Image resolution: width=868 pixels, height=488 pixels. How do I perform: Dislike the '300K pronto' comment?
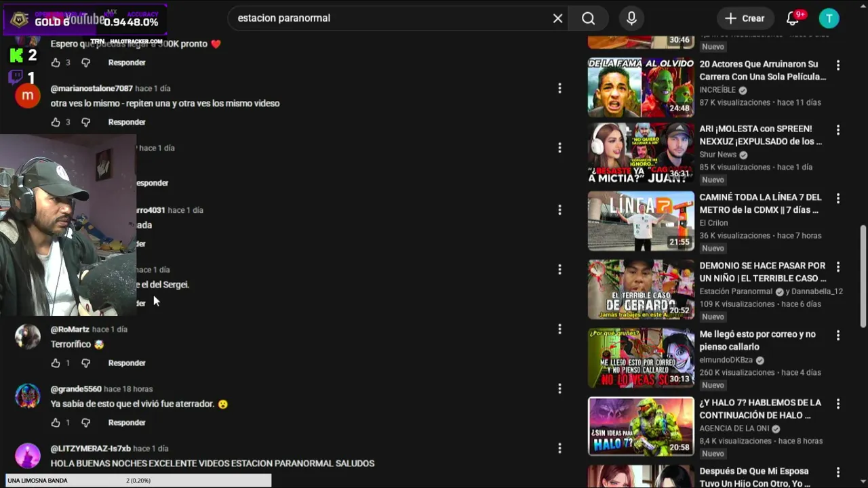coord(85,62)
